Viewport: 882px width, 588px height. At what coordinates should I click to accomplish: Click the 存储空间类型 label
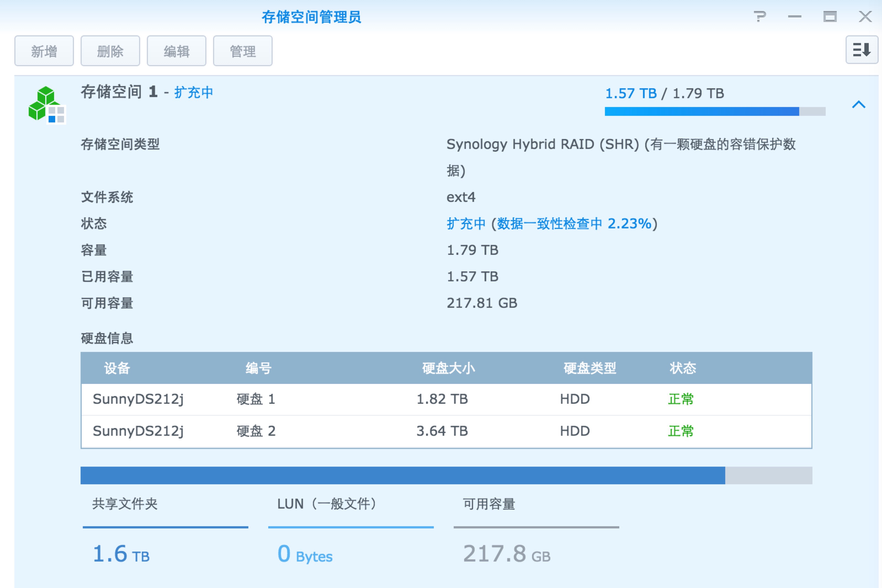point(120,144)
